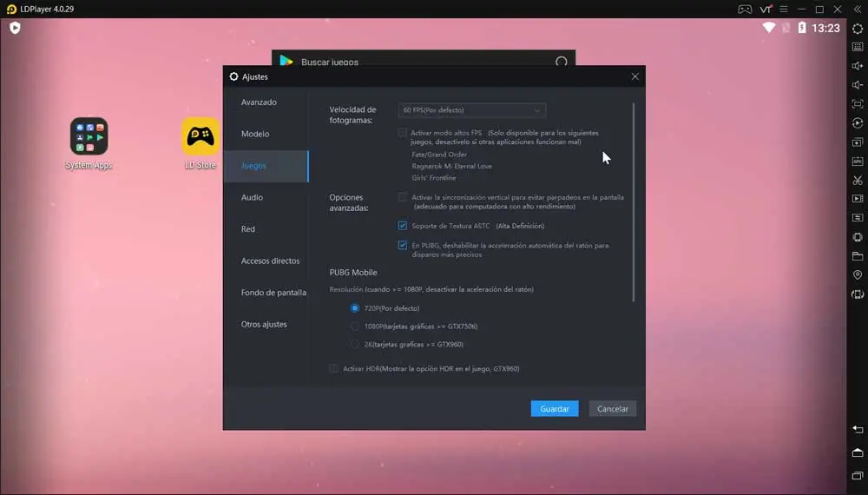Uncheck Soporte de Textura ASTC

(x=403, y=225)
